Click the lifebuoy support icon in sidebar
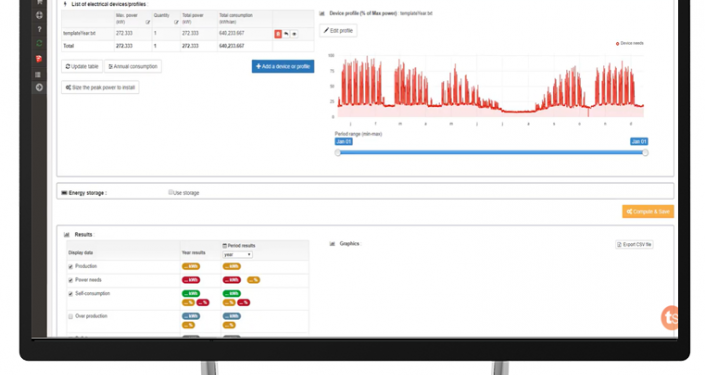 tap(39, 15)
